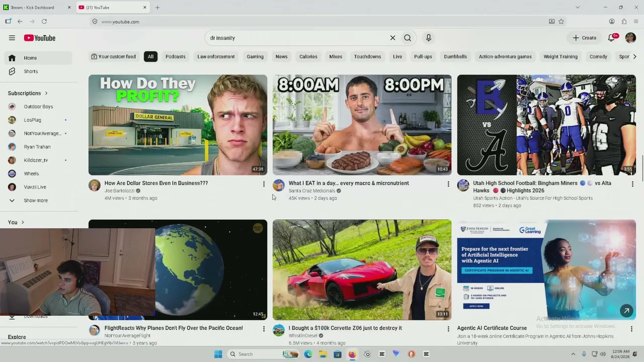The image size is (644, 362).
Task: Open Santa Cruz Medicinals channel avatar
Action: point(279,186)
